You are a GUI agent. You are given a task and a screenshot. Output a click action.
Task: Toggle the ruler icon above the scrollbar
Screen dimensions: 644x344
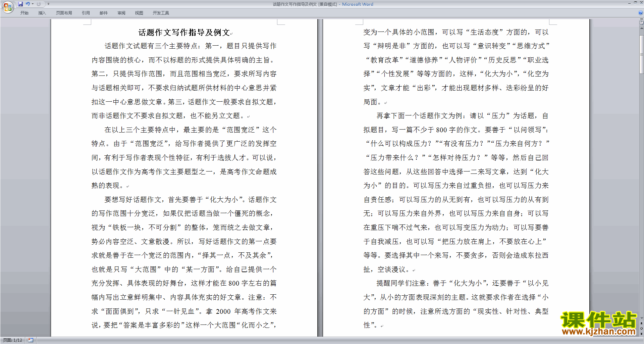click(x=641, y=23)
